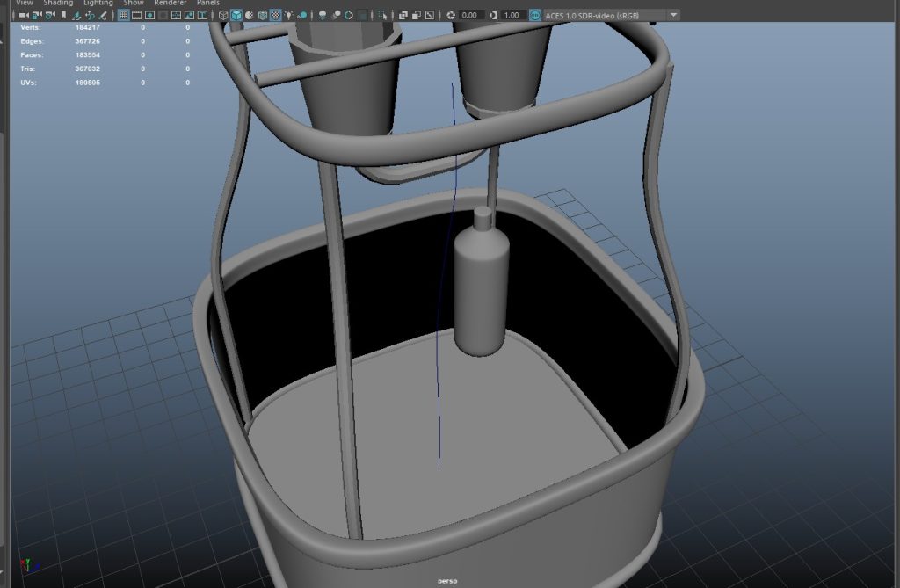This screenshot has height=588, width=900.
Task: Toggle the Textured display icon
Action: [275, 16]
